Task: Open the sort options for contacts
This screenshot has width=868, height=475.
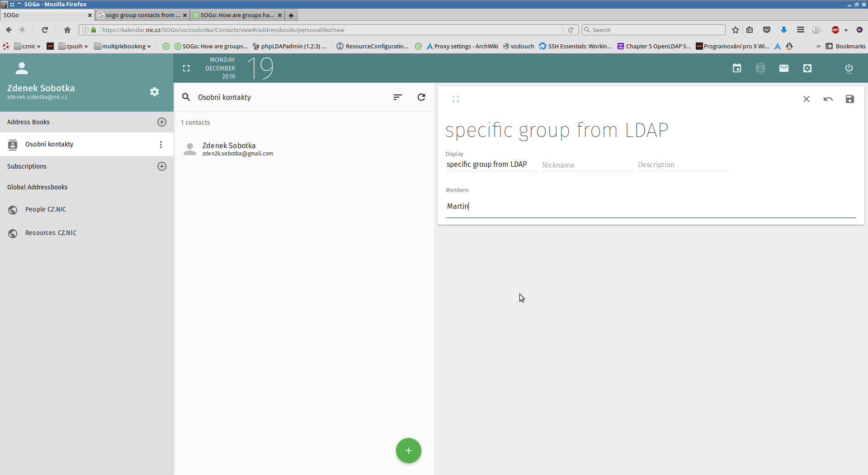Action: tap(397, 97)
